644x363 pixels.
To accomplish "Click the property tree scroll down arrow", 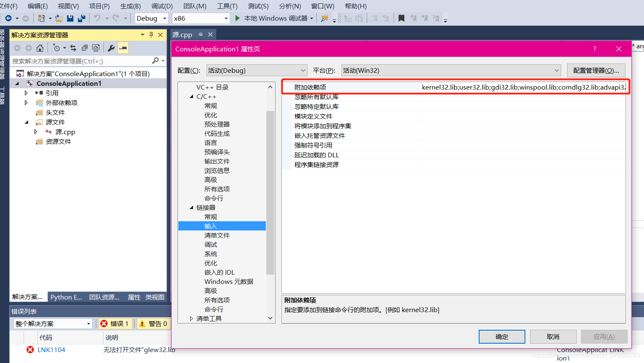I will (270, 318).
